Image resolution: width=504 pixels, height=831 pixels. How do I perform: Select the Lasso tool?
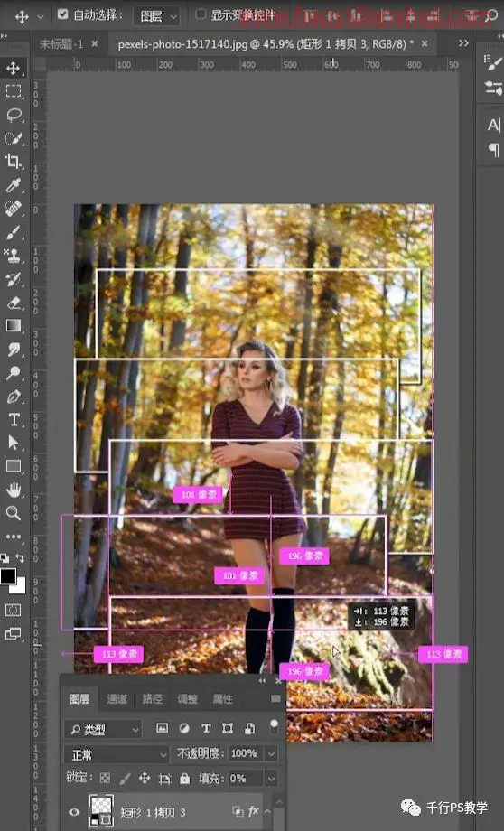tap(14, 115)
